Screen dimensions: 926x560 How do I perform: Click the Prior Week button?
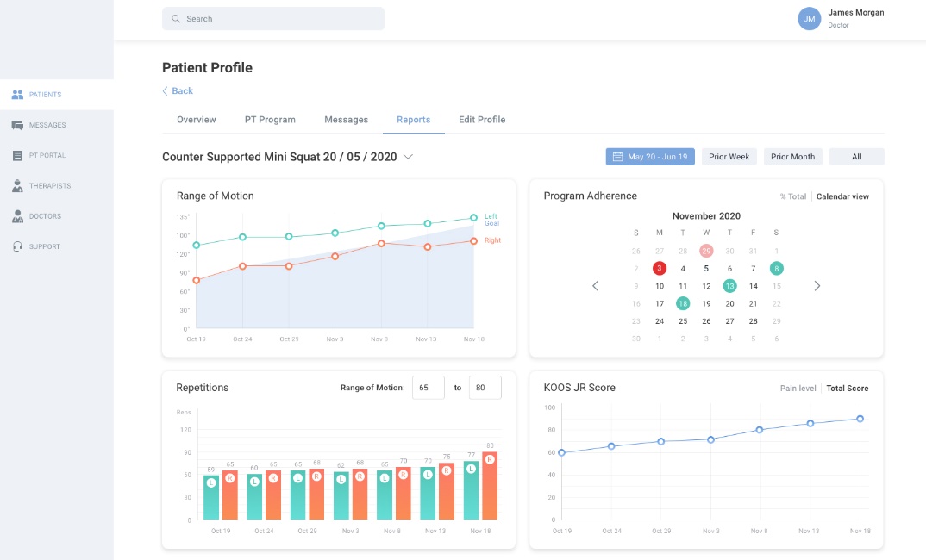729,157
